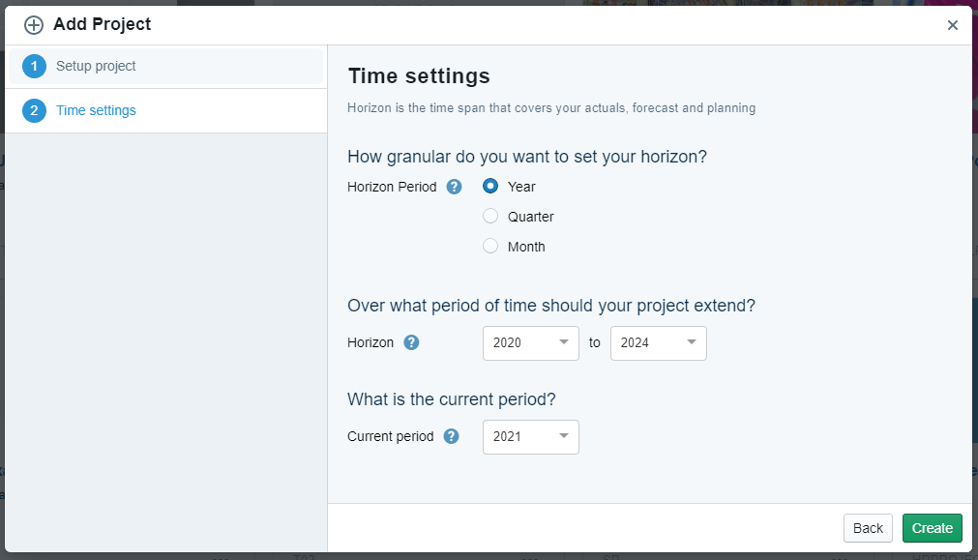Select the Year horizon period

490,187
